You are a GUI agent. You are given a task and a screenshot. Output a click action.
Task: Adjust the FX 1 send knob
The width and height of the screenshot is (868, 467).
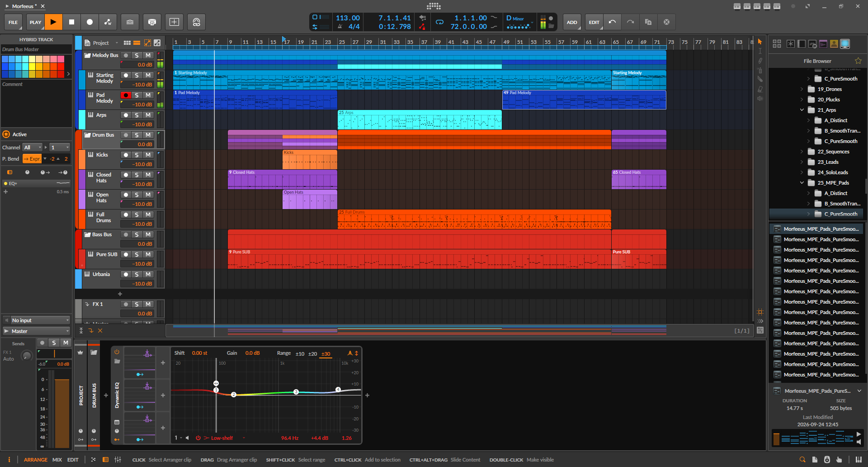(27, 356)
